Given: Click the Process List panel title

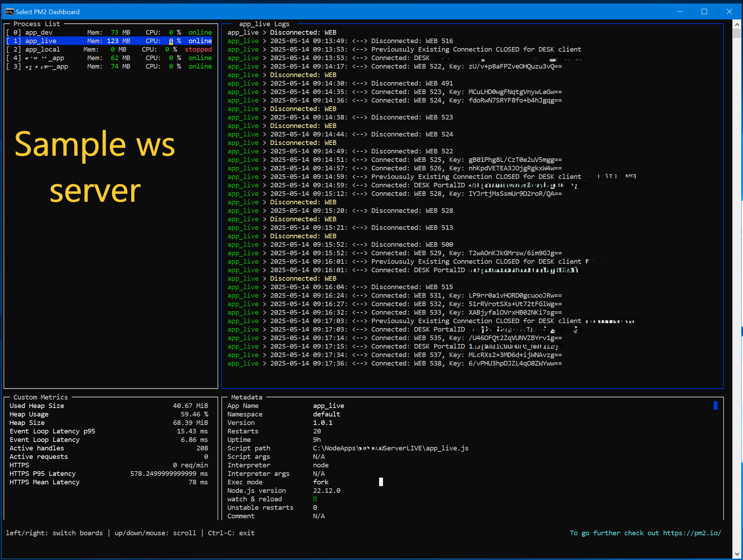Looking at the screenshot, I should point(37,24).
